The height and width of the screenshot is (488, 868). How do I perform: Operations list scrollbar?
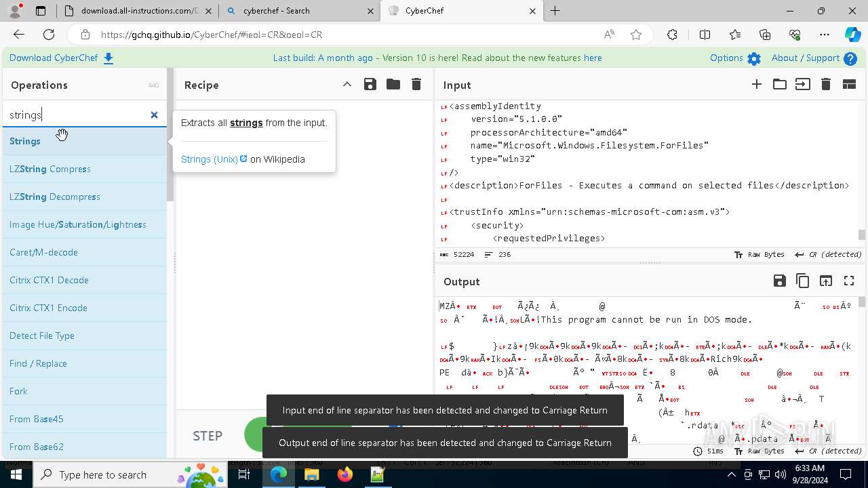170,135
